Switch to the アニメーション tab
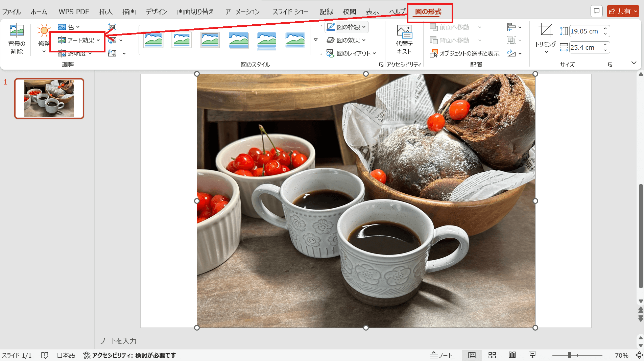 point(242,12)
